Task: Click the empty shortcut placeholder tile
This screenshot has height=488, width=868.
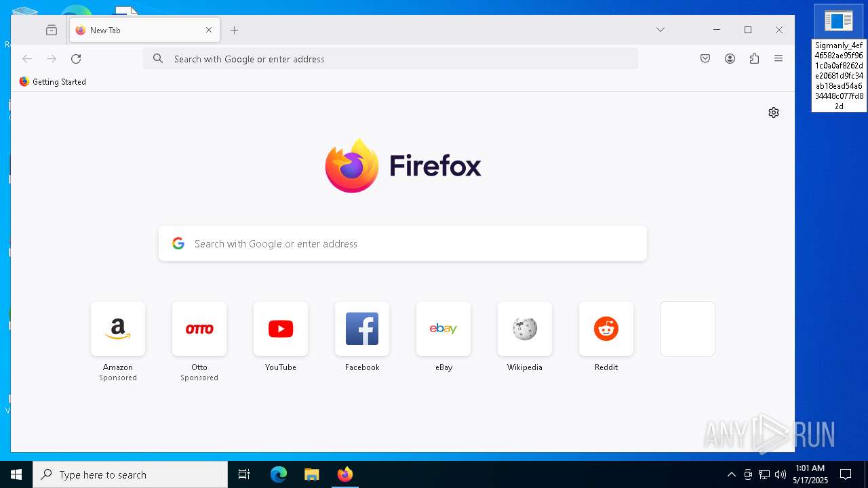Action: [x=688, y=329]
